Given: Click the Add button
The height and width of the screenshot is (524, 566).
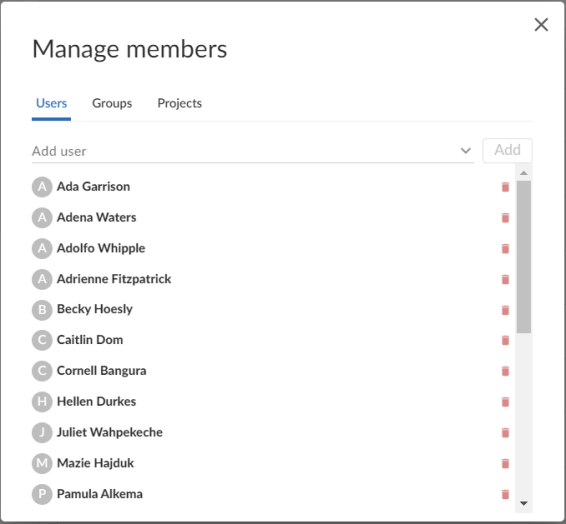Looking at the screenshot, I should pyautogui.click(x=507, y=150).
